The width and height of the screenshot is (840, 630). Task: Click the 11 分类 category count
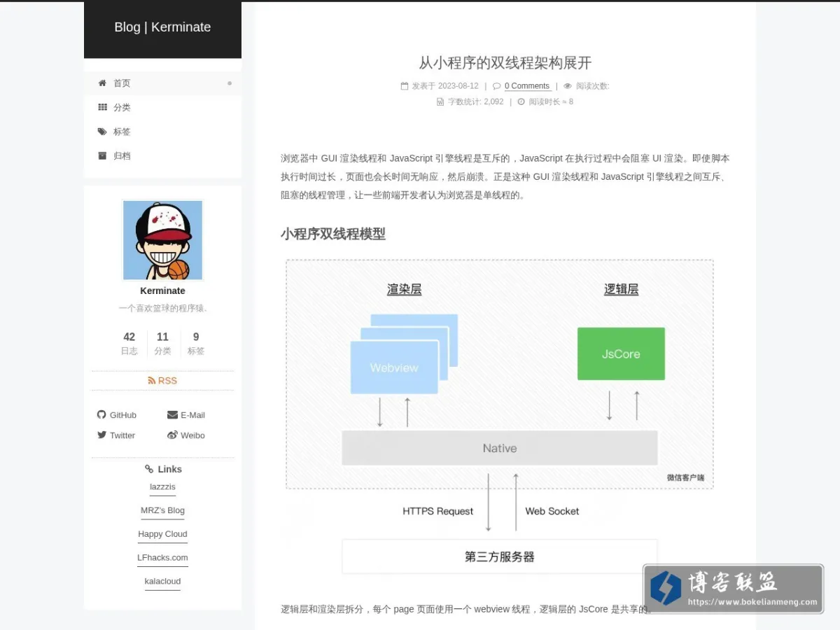[162, 343]
